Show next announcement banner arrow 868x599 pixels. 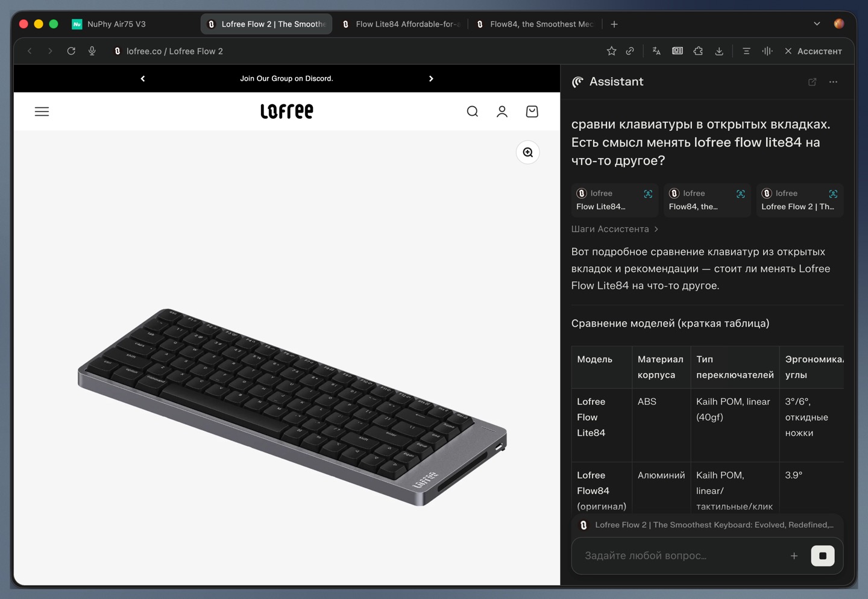431,78
